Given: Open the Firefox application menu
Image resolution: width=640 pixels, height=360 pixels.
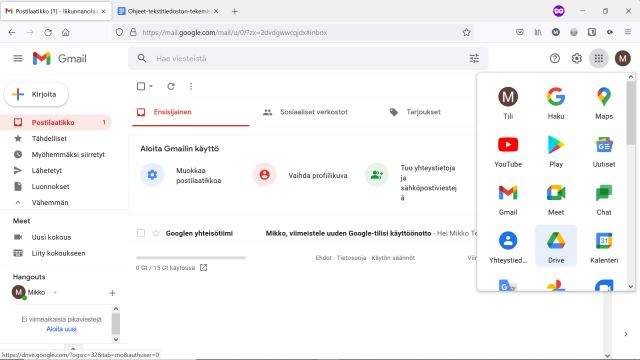Looking at the screenshot, I should click(628, 32).
